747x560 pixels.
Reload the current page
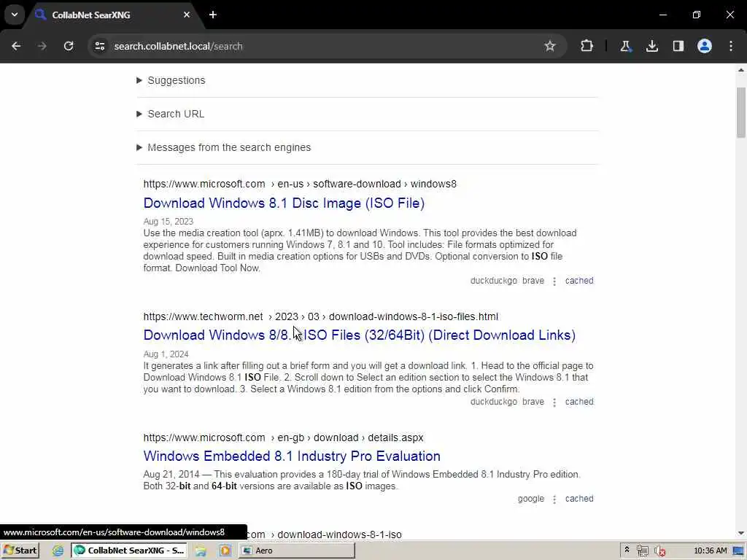69,46
